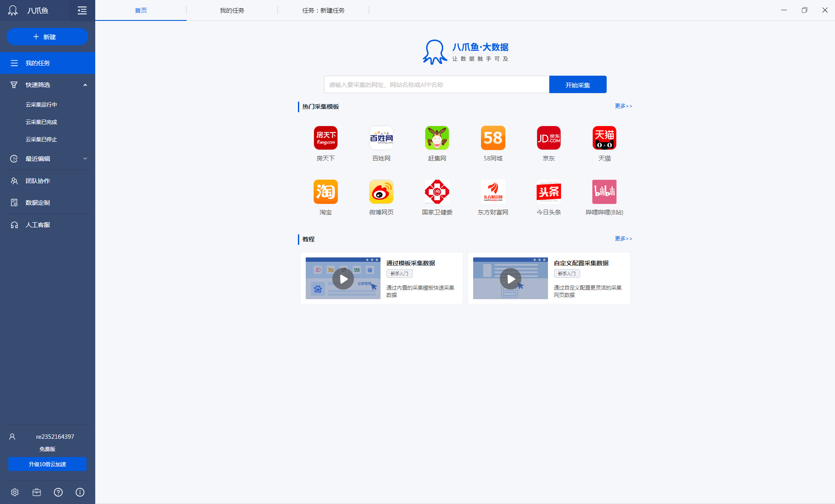Click the username re2352164397

55,437
